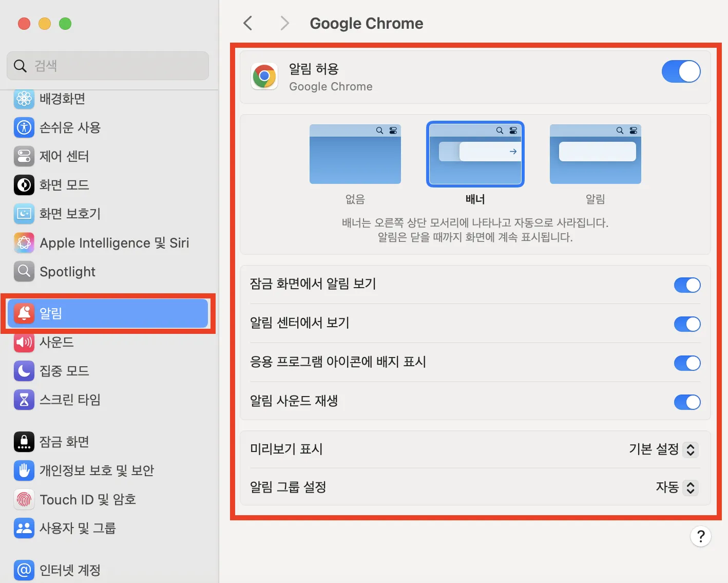
Task: Open 인터넷 계정 settings
Action: [108, 570]
